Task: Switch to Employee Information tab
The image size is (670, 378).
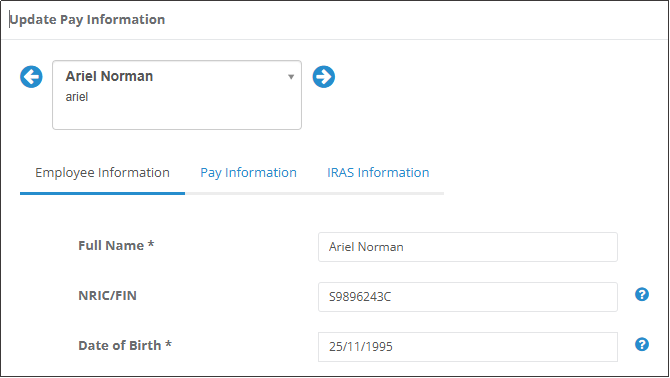Action: 103,173
